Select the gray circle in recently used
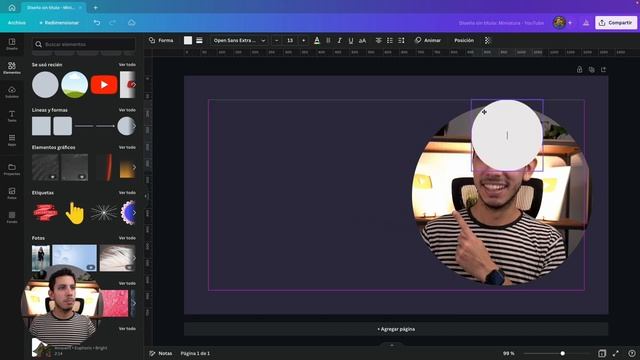Screen dimensions: 640x360 point(45,85)
